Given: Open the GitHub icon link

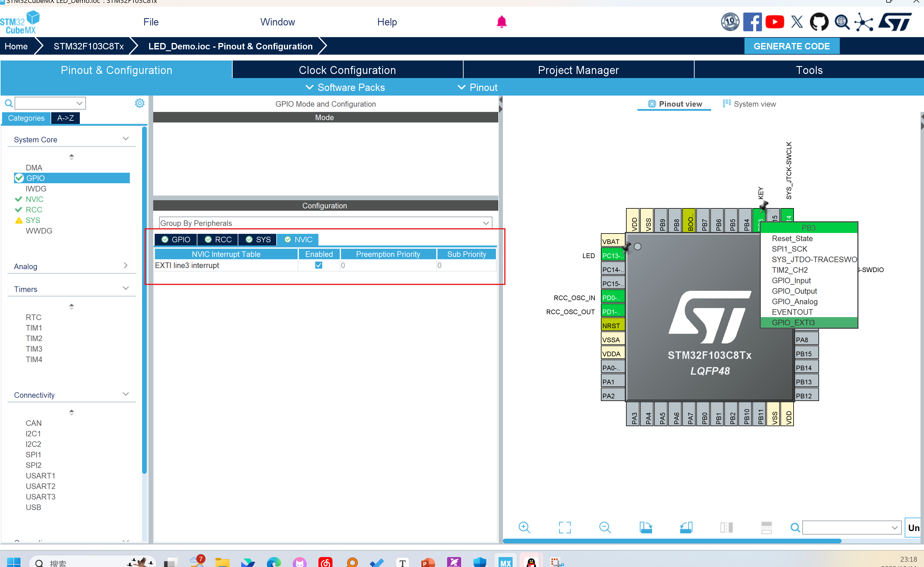Looking at the screenshot, I should click(819, 22).
